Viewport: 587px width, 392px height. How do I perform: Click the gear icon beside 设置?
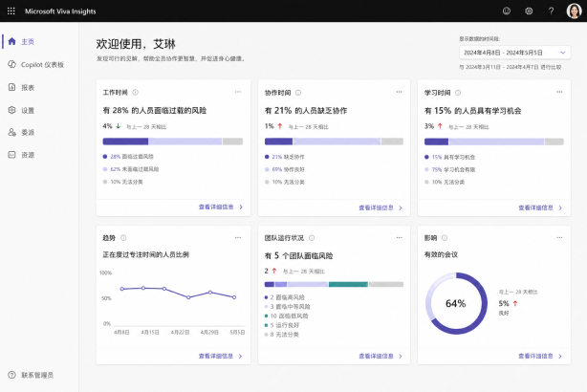[12, 110]
